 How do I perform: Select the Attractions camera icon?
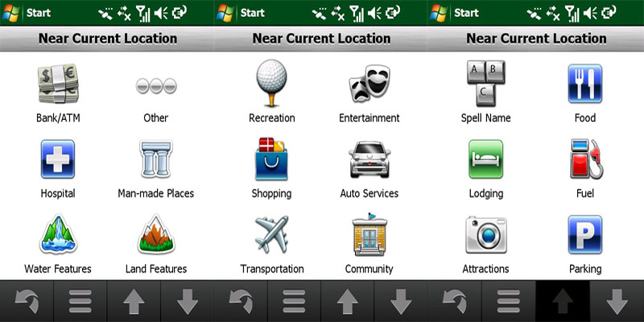486,235
